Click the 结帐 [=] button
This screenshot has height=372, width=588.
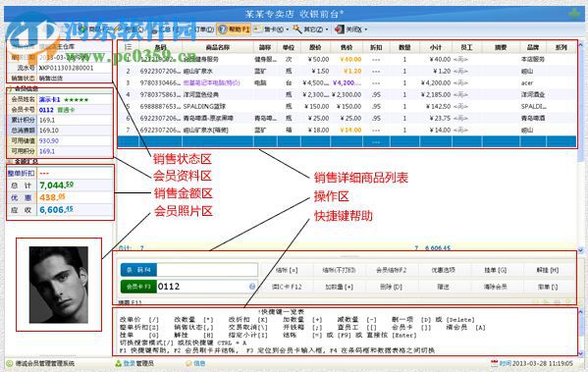287,270
